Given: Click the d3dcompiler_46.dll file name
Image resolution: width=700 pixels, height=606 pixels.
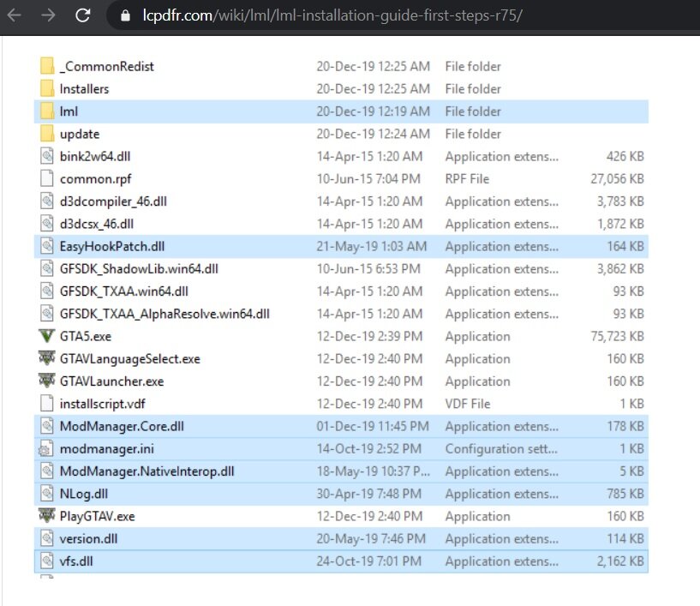Looking at the screenshot, I should (113, 201).
